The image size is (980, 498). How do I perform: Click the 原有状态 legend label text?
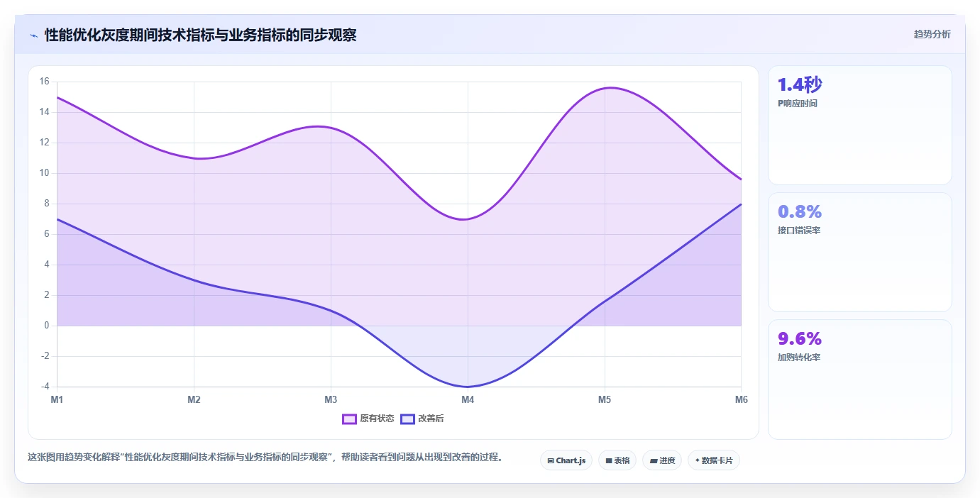(377, 419)
